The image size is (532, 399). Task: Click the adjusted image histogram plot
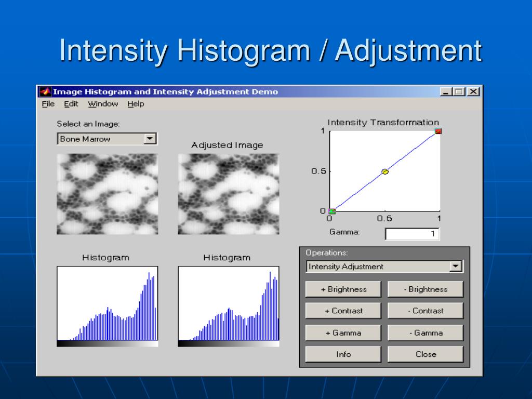click(x=229, y=303)
